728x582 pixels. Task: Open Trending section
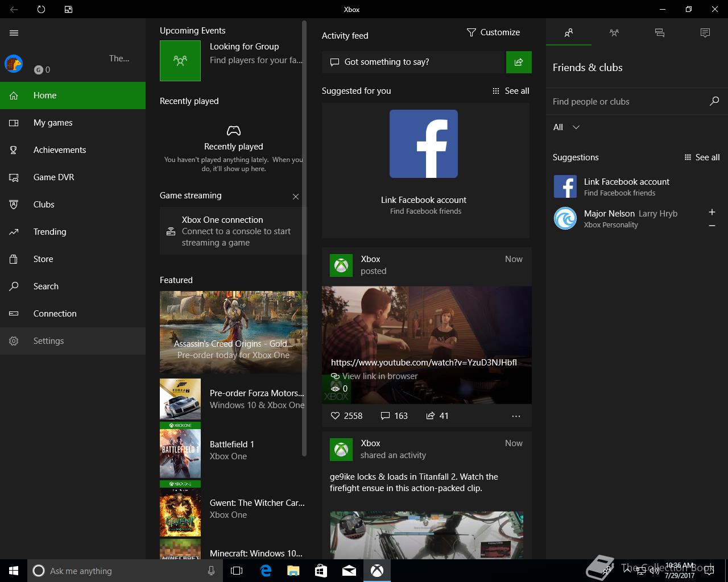pos(73,232)
